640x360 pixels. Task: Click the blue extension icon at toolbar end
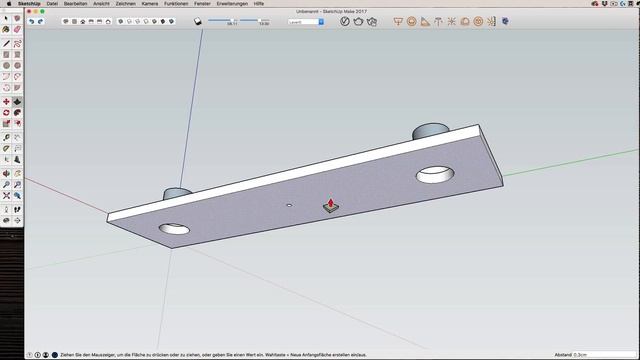[x=505, y=21]
